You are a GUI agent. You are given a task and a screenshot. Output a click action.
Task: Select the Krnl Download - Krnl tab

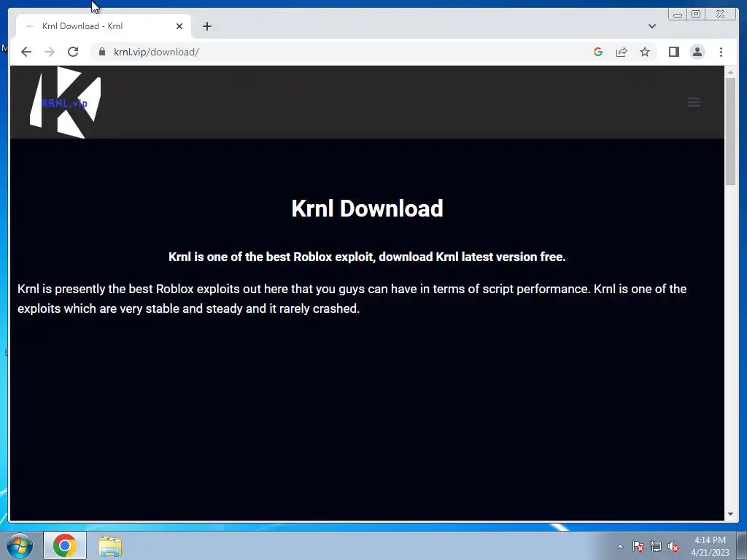pyautogui.click(x=104, y=26)
